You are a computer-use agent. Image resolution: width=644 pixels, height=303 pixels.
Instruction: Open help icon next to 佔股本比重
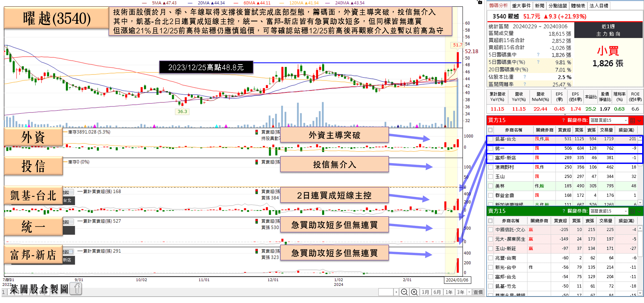(525, 77)
